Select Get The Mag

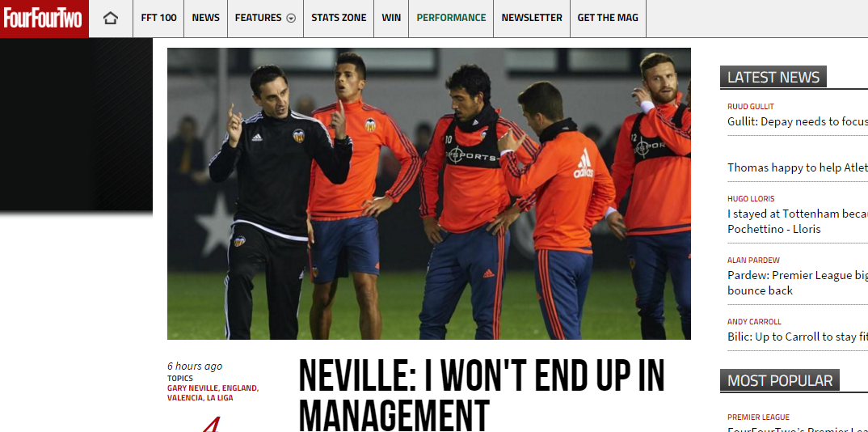pyautogui.click(x=608, y=18)
